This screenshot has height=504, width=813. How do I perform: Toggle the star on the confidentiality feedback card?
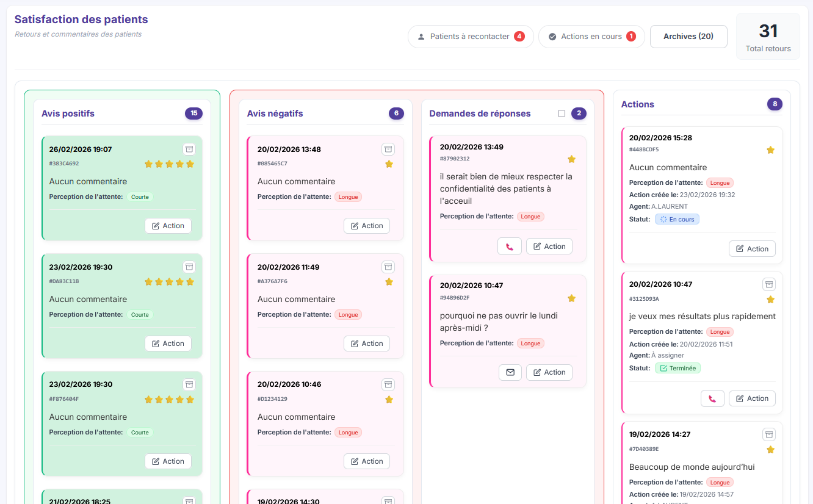(571, 159)
